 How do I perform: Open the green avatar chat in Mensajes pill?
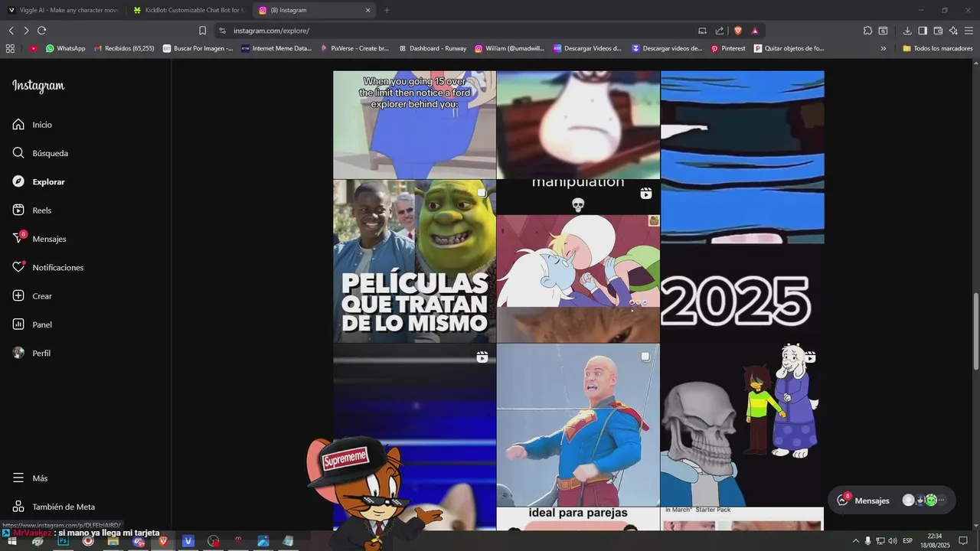pos(931,500)
